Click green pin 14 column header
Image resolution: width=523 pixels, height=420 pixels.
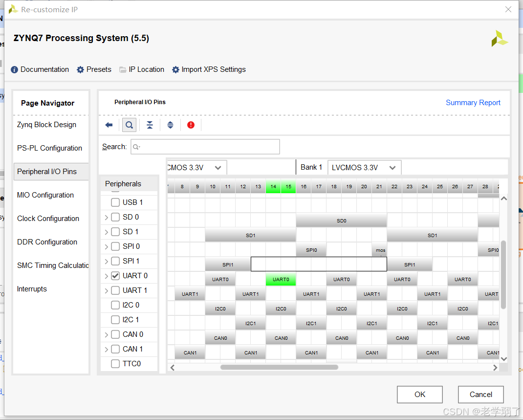pyautogui.click(x=273, y=186)
